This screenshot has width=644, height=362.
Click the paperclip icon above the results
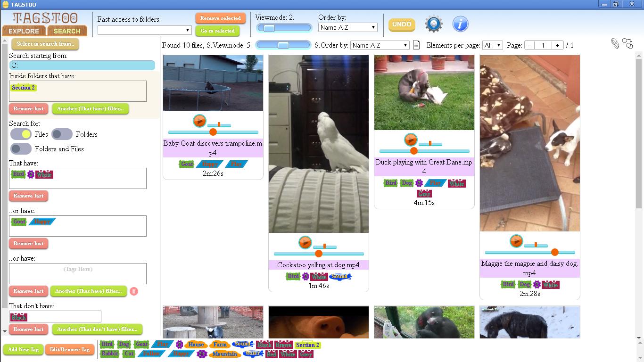tap(615, 43)
